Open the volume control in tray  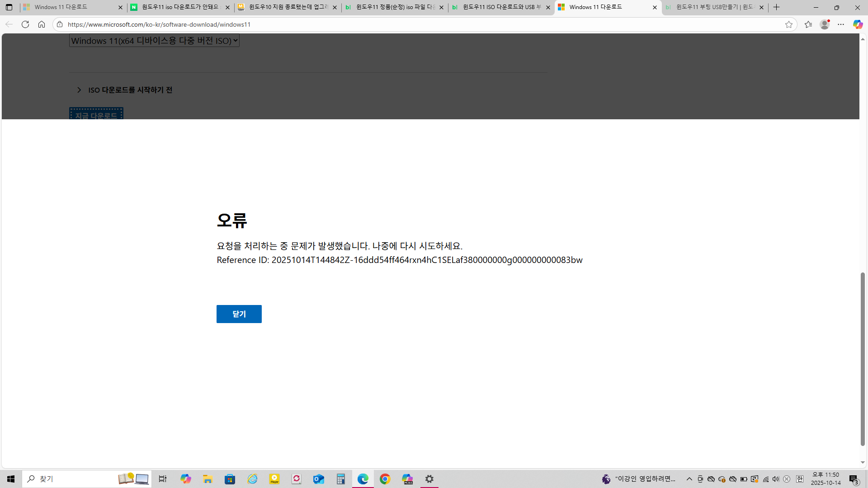coord(776,479)
